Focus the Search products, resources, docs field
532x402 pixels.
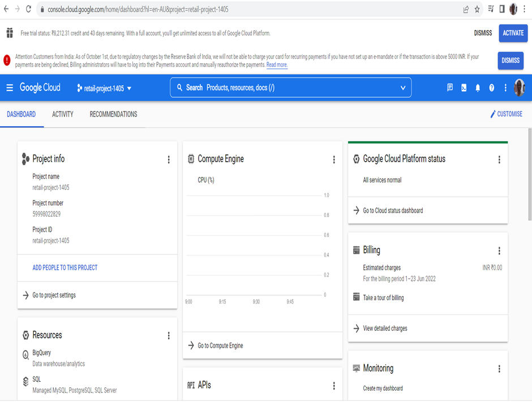coord(290,88)
